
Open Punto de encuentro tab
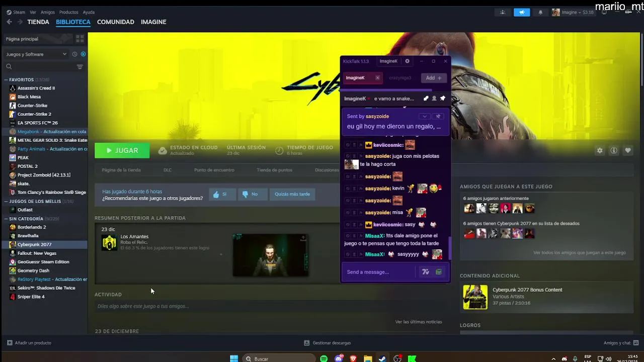click(214, 170)
